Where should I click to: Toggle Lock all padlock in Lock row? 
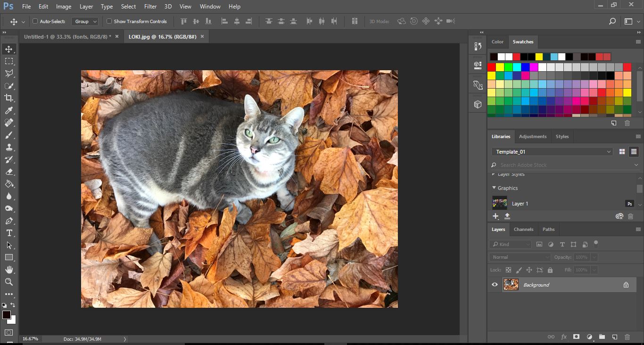[550, 270]
